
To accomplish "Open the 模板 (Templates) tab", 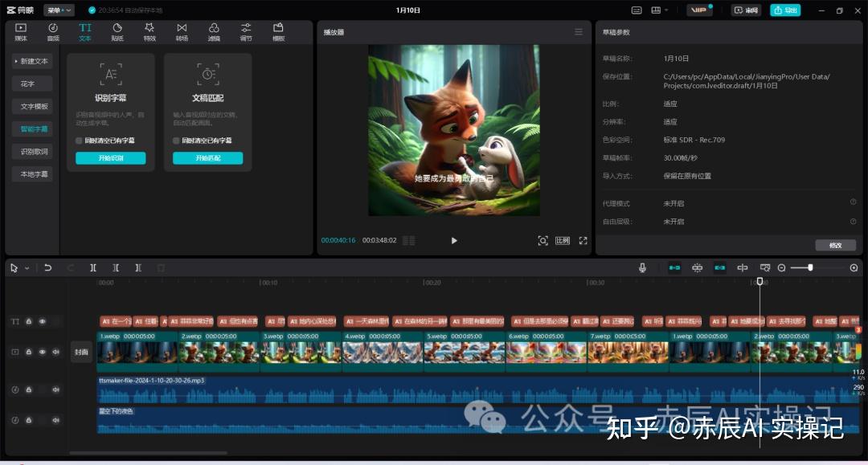I will 278,32.
